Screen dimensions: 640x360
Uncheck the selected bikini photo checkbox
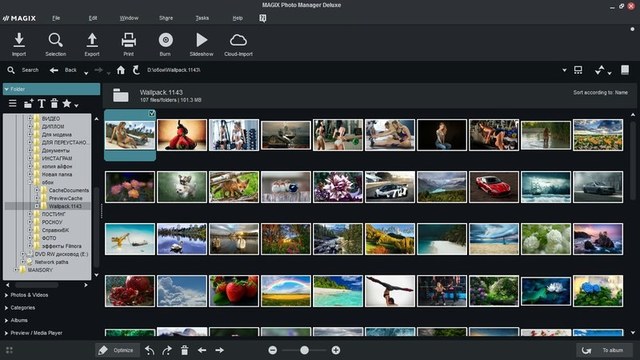pyautogui.click(x=151, y=113)
